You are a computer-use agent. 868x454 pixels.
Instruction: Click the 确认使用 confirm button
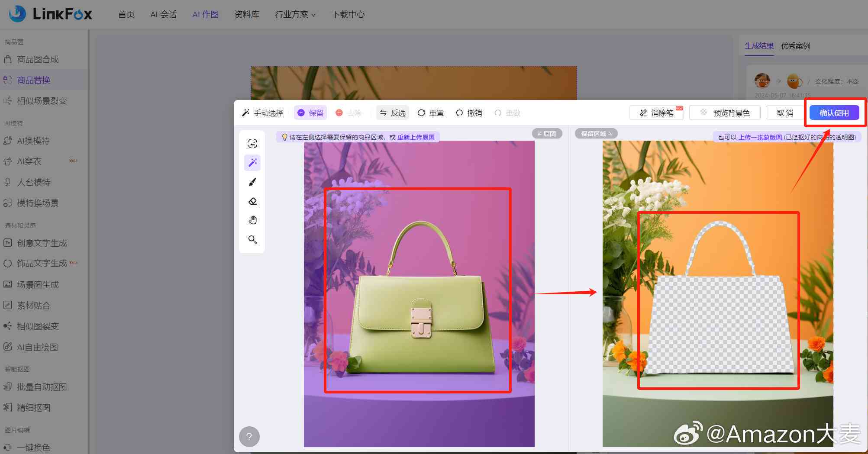tap(834, 113)
